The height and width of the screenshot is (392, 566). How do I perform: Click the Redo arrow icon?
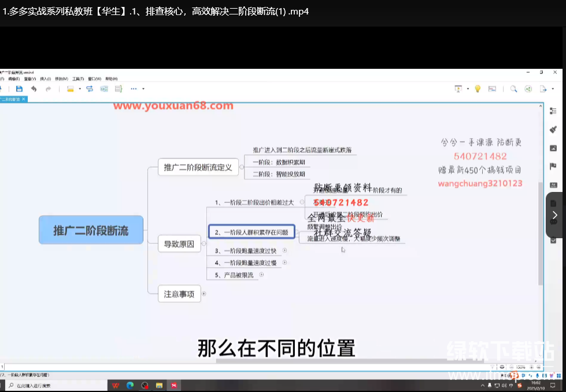(49, 89)
